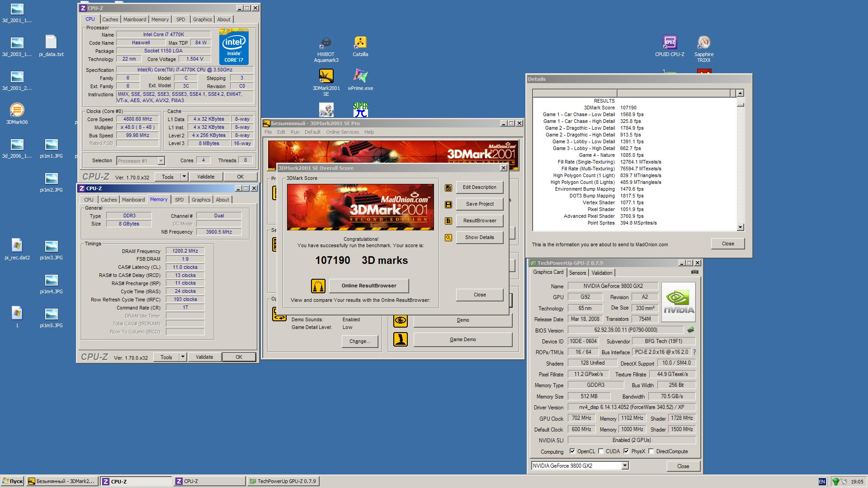Close the Details window via Close button

[728, 244]
